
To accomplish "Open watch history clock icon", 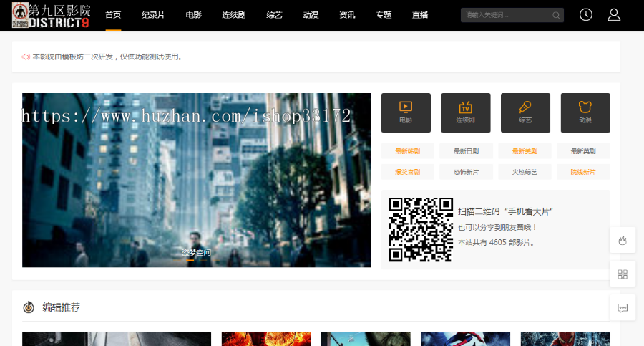I will 585,15.
